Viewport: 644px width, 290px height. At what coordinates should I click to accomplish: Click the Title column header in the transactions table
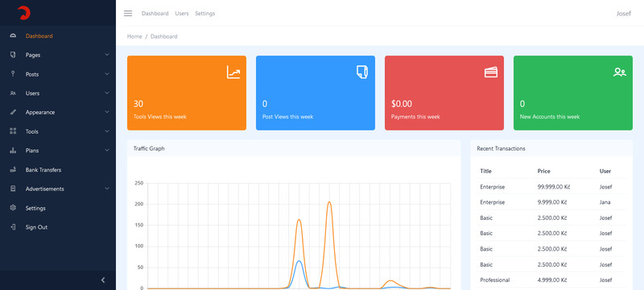[485, 171]
